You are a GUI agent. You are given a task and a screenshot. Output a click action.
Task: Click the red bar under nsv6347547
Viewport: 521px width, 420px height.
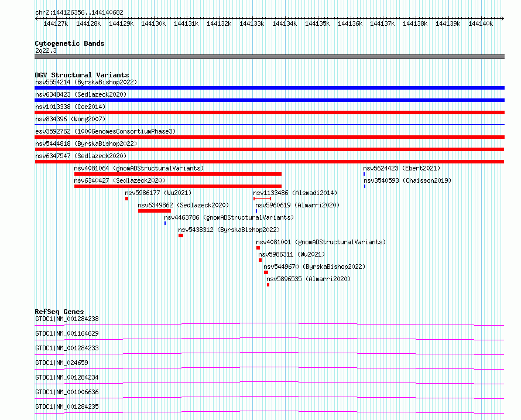pos(269,162)
